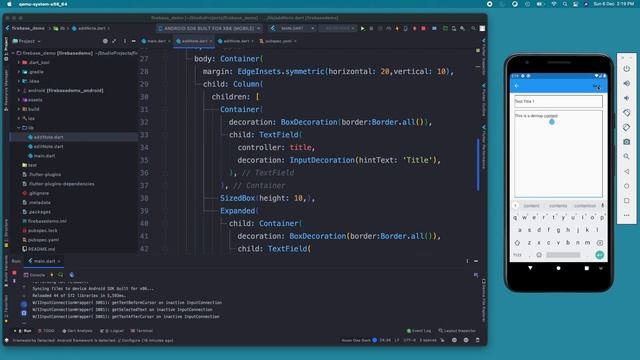Switch to the main.dart editor tab
This screenshot has height=360, width=640.
156,41
